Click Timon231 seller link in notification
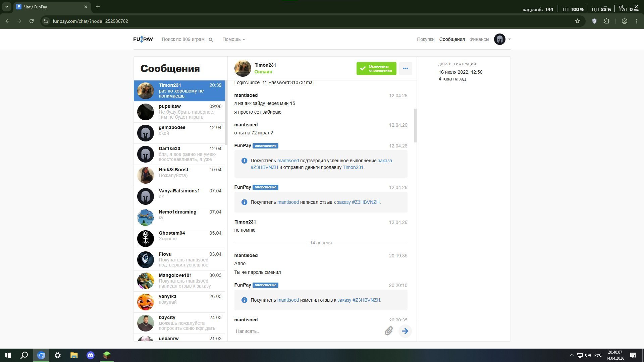This screenshot has height=362, width=644. pos(353,167)
